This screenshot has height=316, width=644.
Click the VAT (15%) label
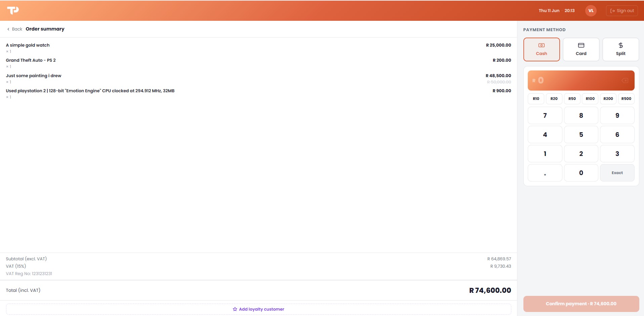pos(16,266)
